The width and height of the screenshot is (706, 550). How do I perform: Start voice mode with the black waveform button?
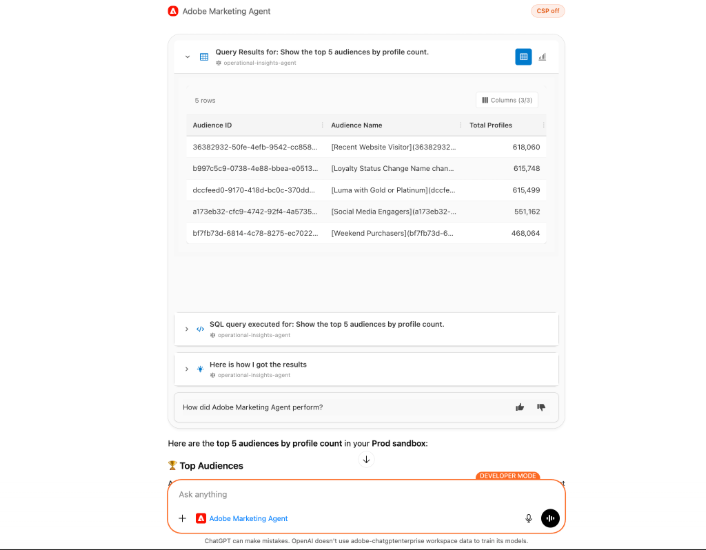coord(550,518)
